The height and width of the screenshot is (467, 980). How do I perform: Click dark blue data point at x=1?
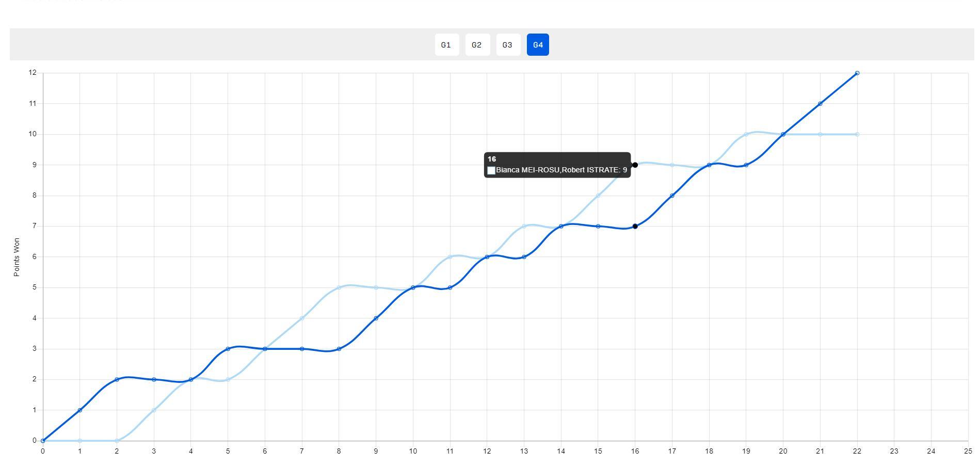tap(80, 410)
